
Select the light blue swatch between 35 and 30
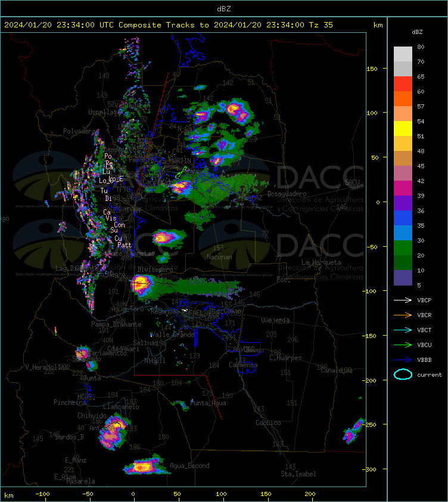click(x=403, y=233)
